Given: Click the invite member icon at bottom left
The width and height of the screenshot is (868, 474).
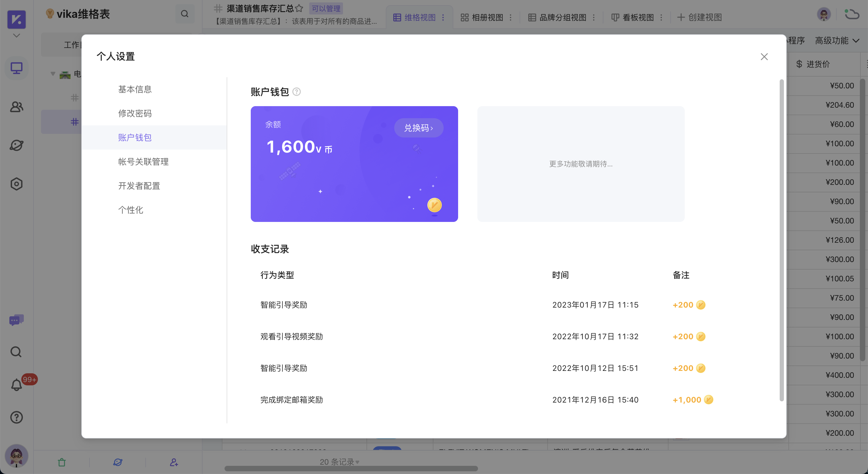Looking at the screenshot, I should 174,462.
